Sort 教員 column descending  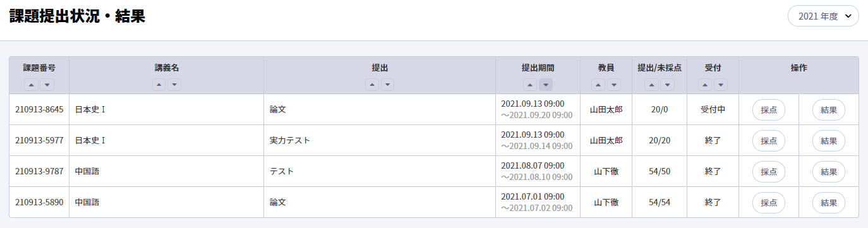(x=613, y=85)
